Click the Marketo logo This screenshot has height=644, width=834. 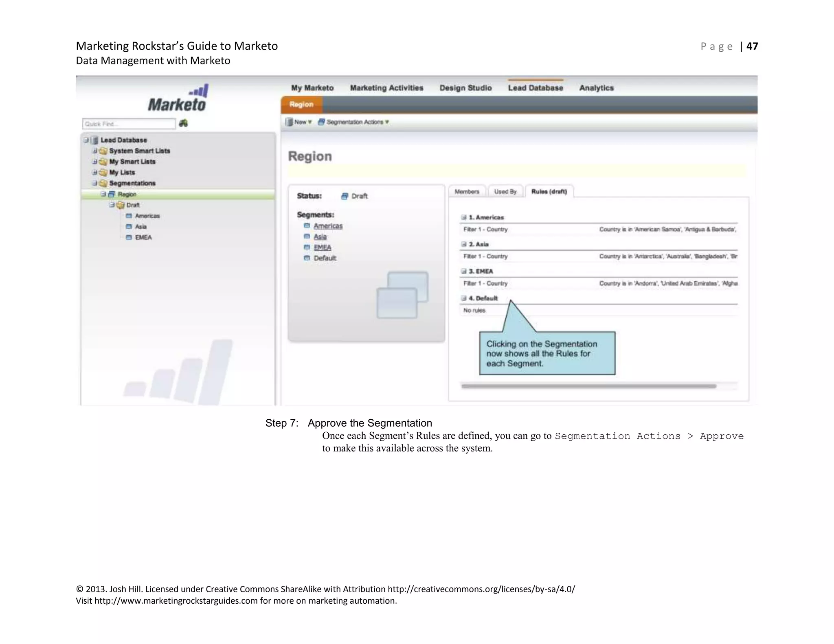tap(178, 98)
